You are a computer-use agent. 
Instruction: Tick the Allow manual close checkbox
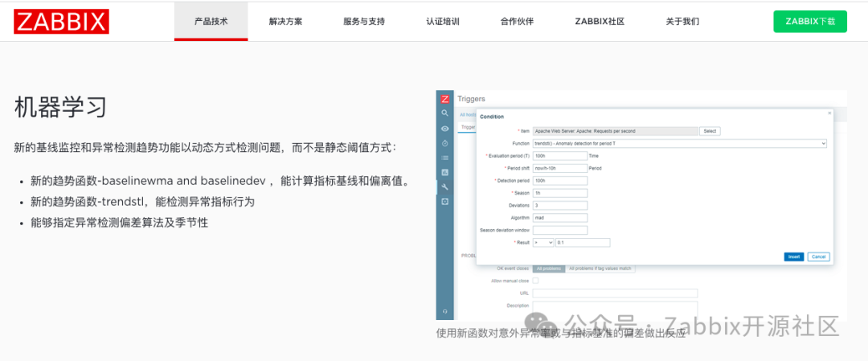click(x=535, y=281)
